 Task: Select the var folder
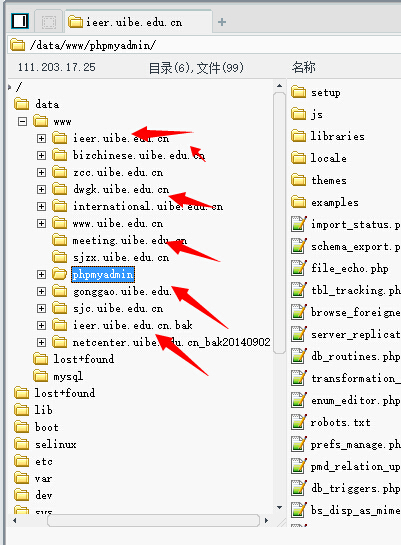click(43, 478)
